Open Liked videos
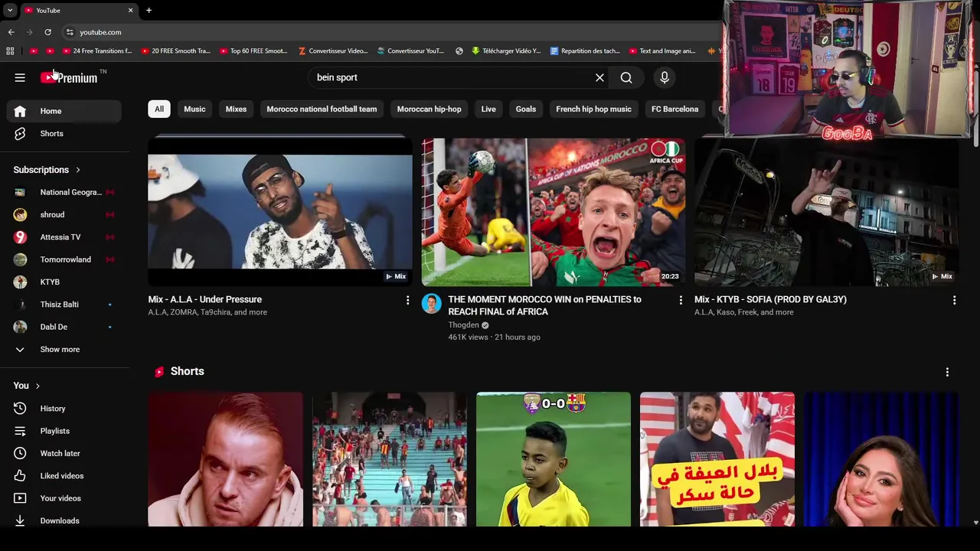Screen dimensions: 980x551 coord(64,476)
